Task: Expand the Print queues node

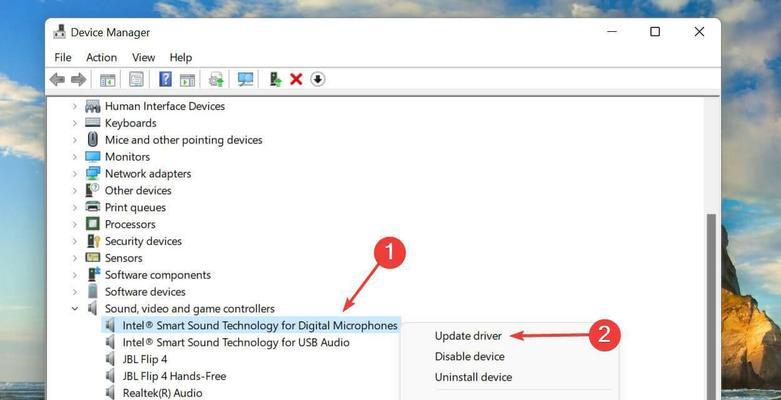Action: [75, 207]
